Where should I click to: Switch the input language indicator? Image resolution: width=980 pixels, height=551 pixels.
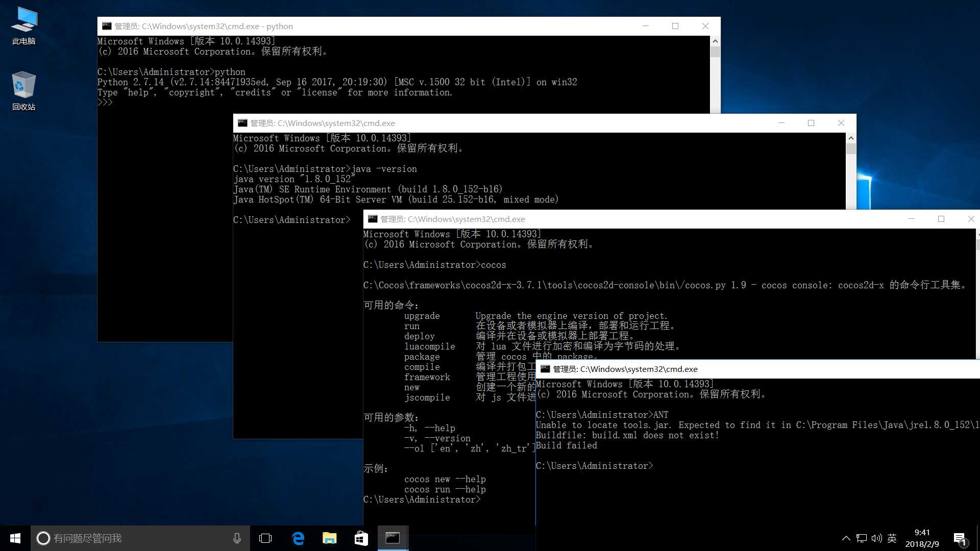point(892,538)
